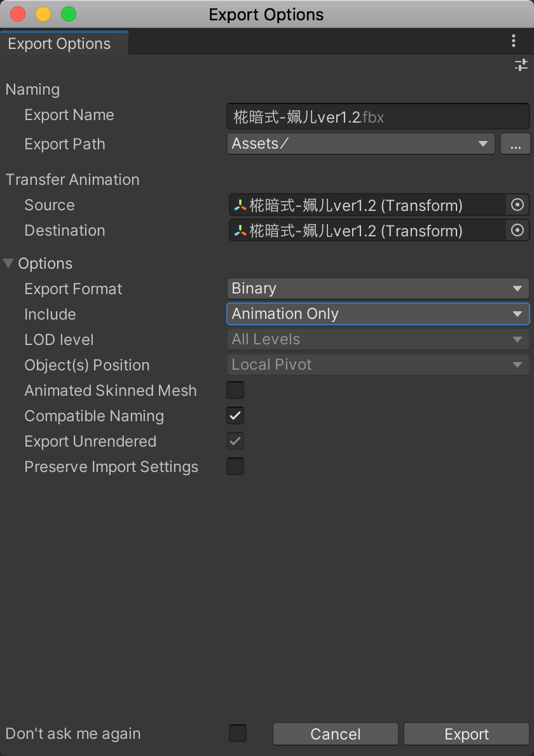The image size is (534, 756).
Task: Enable Animated Skinned Mesh checkbox
Action: 235,390
